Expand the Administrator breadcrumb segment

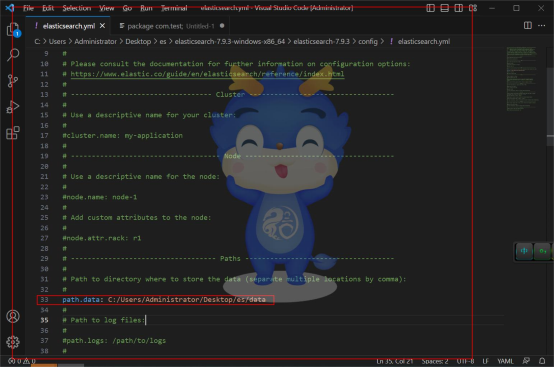tap(95, 42)
